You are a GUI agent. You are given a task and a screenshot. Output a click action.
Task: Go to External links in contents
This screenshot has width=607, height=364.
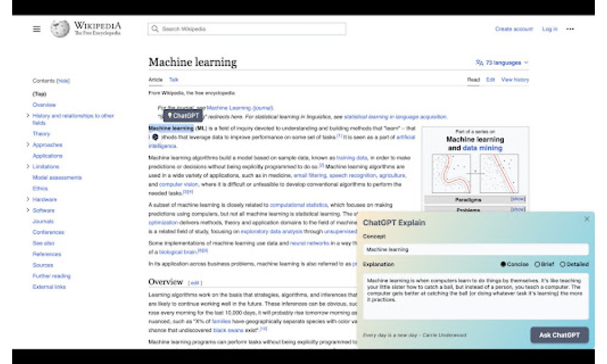click(x=49, y=286)
